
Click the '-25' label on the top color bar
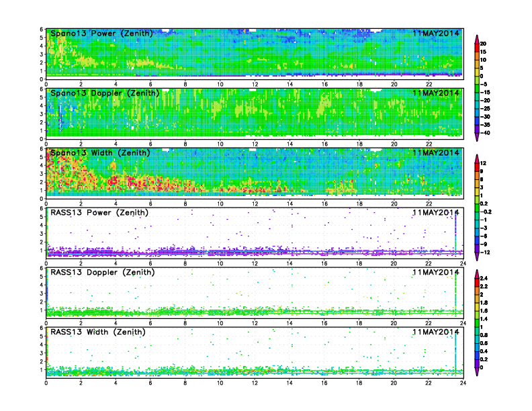coord(485,109)
